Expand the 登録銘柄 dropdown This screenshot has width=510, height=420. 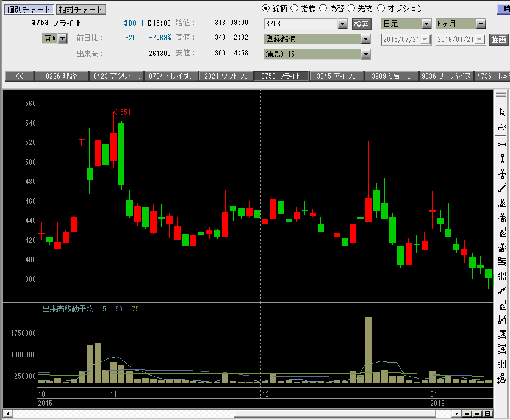tap(365, 39)
